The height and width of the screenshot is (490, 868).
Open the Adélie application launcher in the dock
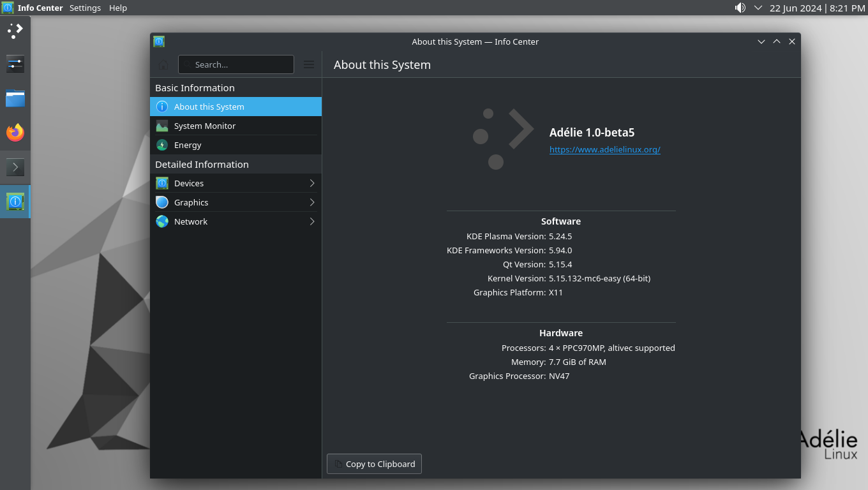coord(15,30)
